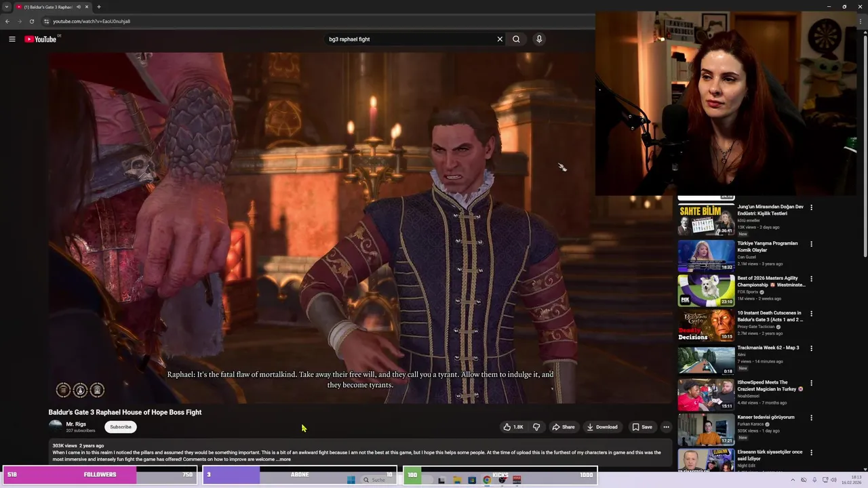Viewport: 868px width, 488px height.
Task: Start voice search with microphone
Action: point(539,39)
